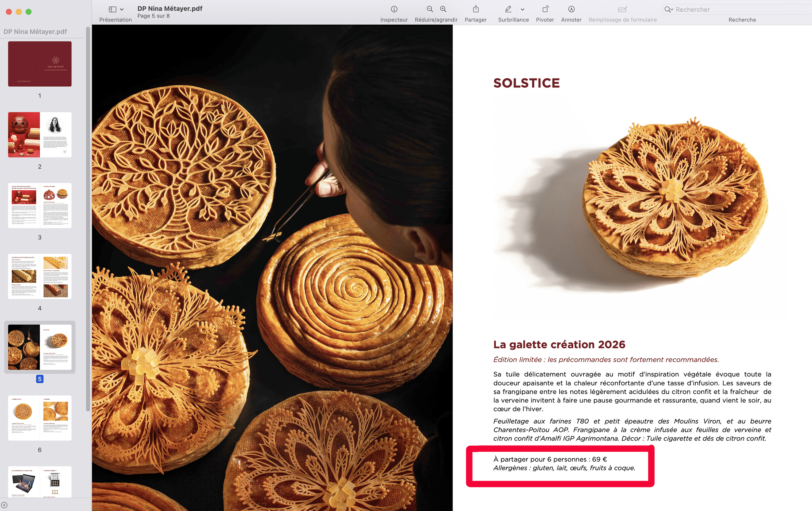This screenshot has height=511, width=812.
Task: Click the Remplissage de formulaire icon
Action: 623,9
